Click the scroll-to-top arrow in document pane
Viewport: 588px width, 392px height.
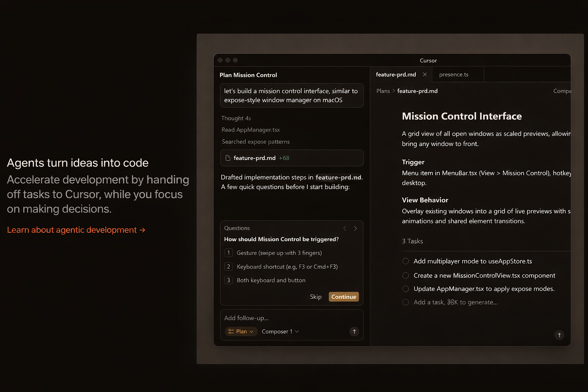click(559, 335)
